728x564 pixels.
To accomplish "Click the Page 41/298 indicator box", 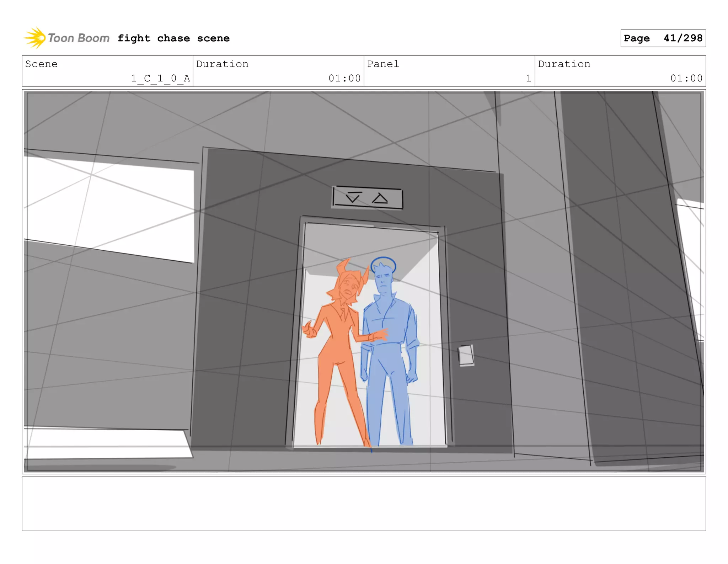I will 663,38.
